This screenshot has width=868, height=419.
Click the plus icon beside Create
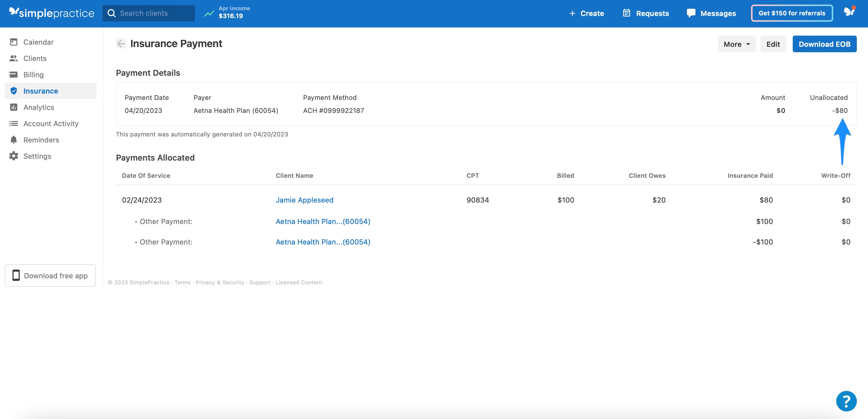coord(572,14)
